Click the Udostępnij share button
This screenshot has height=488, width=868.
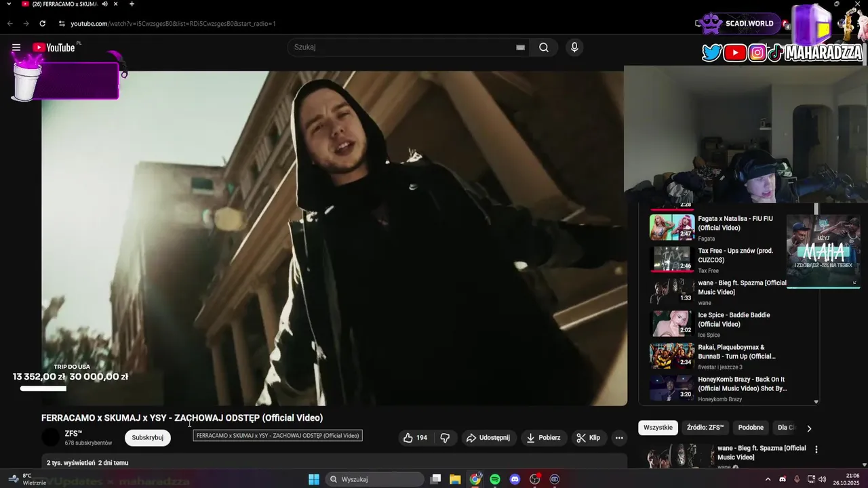[x=488, y=438]
